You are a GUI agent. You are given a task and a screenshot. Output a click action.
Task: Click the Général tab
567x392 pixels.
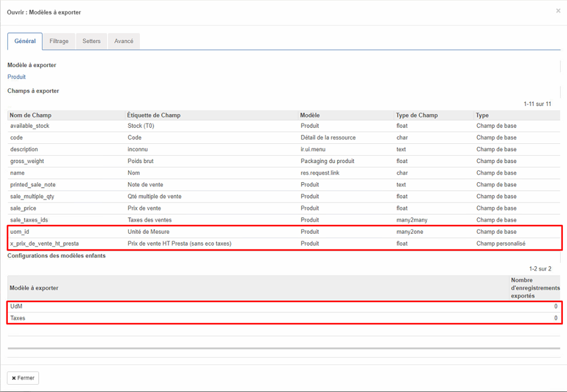tap(25, 41)
